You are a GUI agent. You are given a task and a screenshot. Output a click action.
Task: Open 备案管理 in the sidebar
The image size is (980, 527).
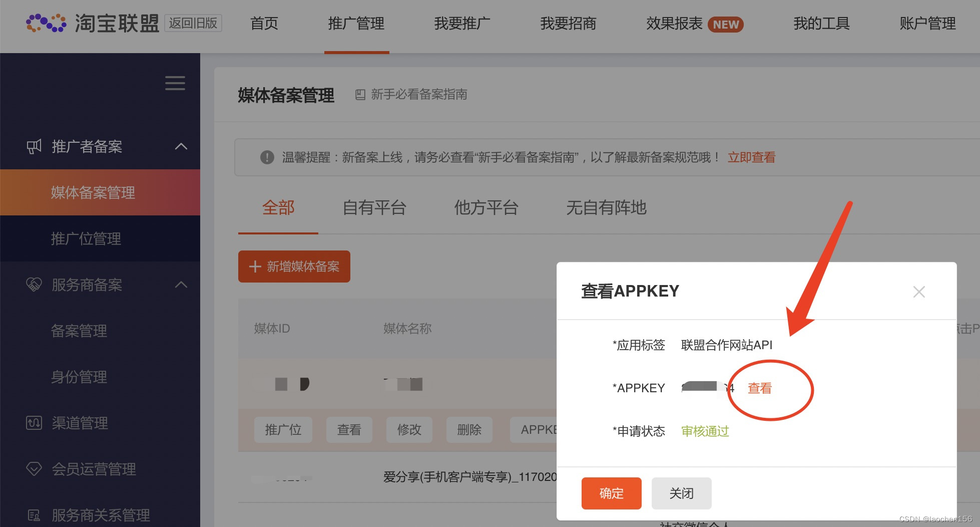click(79, 331)
